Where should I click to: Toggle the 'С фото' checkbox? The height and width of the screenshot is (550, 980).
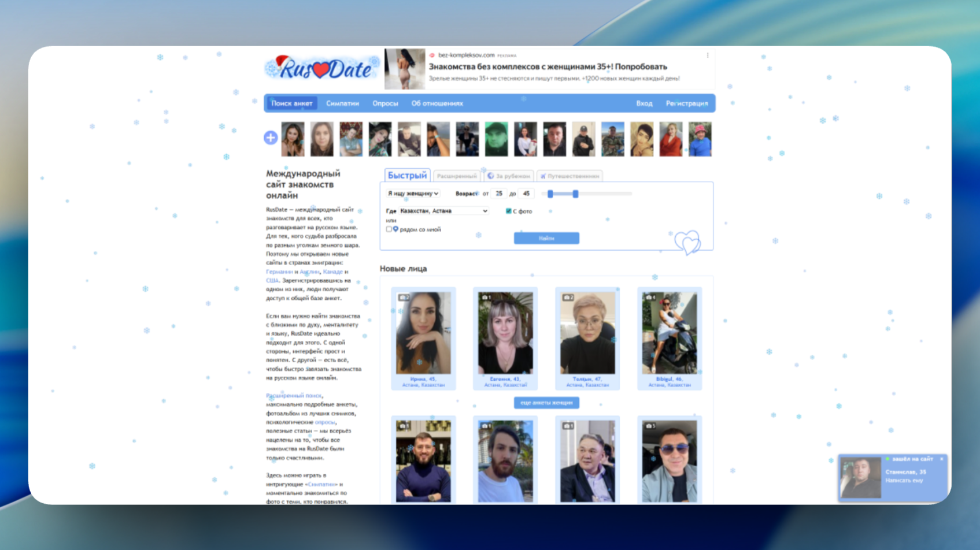point(508,211)
